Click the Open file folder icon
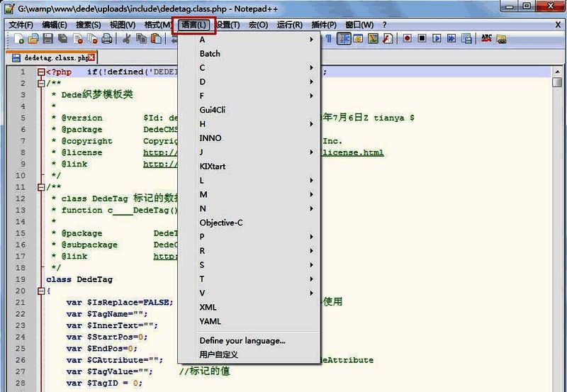This screenshot has height=392, width=567. pos(33,39)
